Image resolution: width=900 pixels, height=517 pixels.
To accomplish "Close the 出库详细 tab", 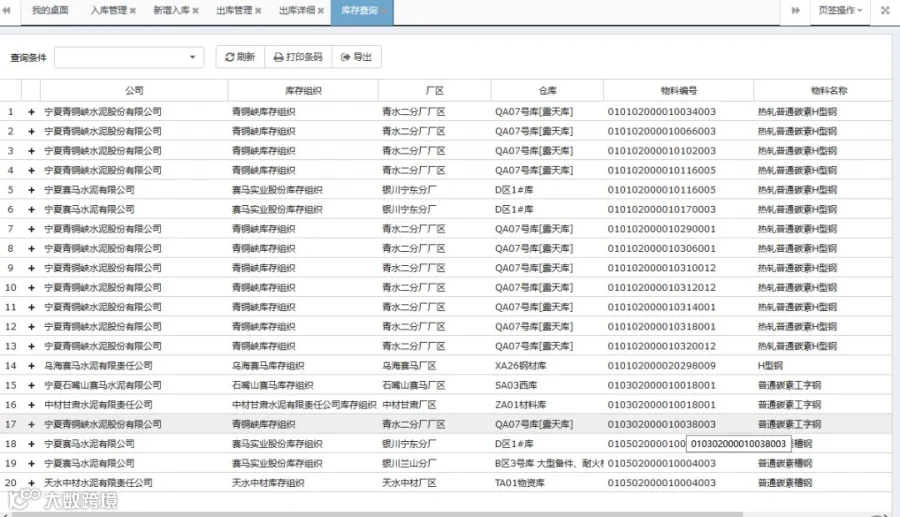I will 321,11.
